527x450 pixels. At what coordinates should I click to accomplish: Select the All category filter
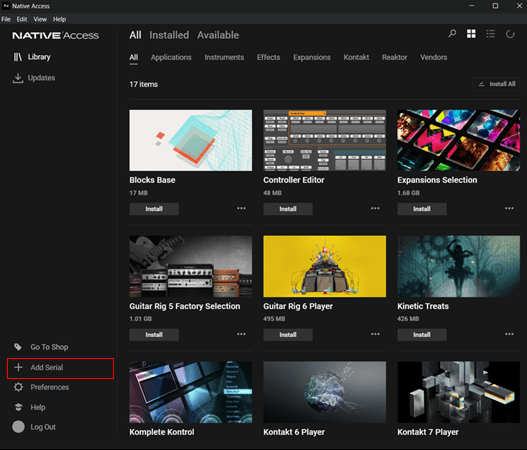[134, 57]
